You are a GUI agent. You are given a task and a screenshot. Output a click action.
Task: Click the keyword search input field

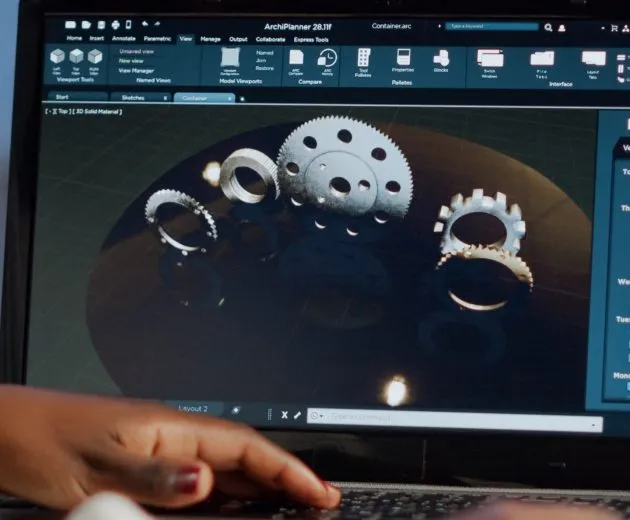tap(492, 27)
